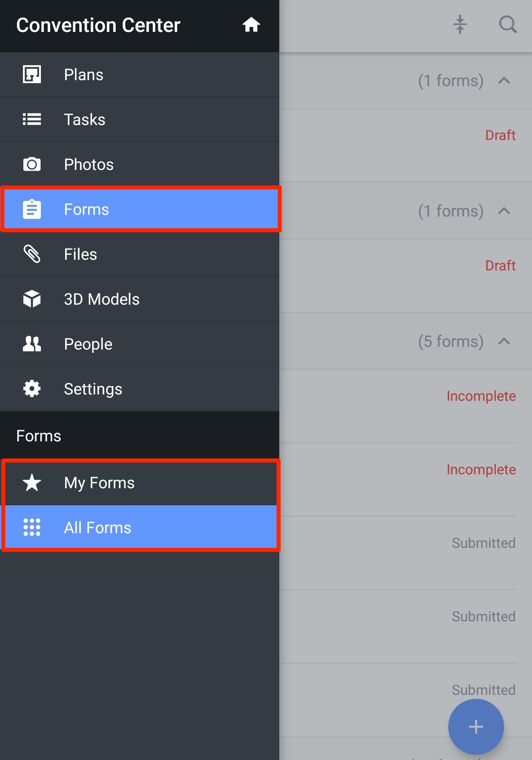Collapse the second (1 forms) group
Viewport: 532px width, 760px height.
(x=504, y=211)
